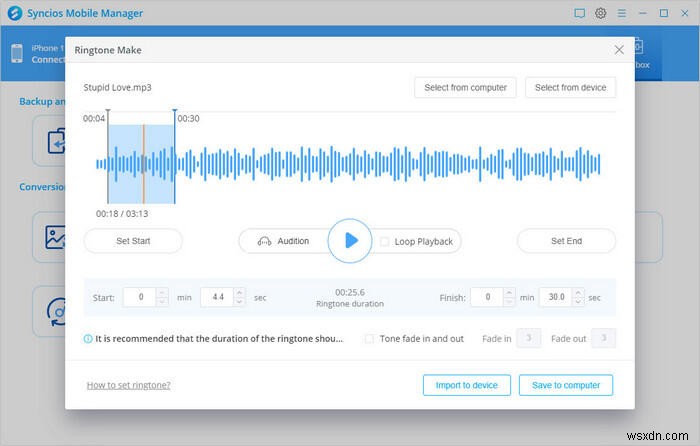Click the photo conversion icon in main window
The image size is (700, 446).
(x=55, y=237)
